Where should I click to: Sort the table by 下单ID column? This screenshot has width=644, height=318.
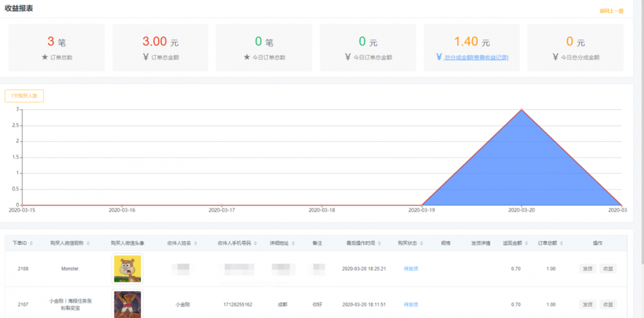coord(31,243)
